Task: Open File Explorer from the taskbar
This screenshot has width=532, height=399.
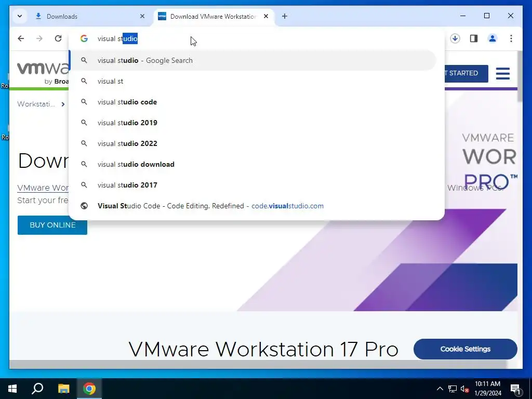Action: click(63, 389)
